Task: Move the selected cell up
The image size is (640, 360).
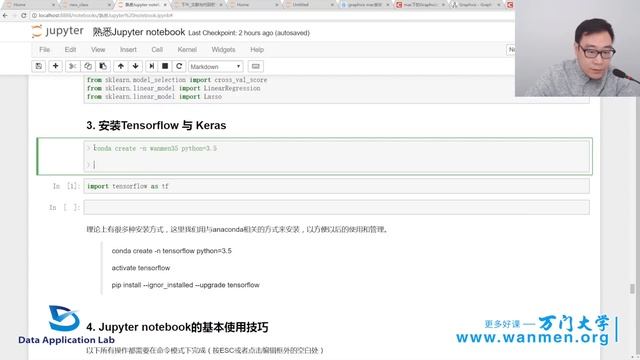Action: [x=121, y=66]
